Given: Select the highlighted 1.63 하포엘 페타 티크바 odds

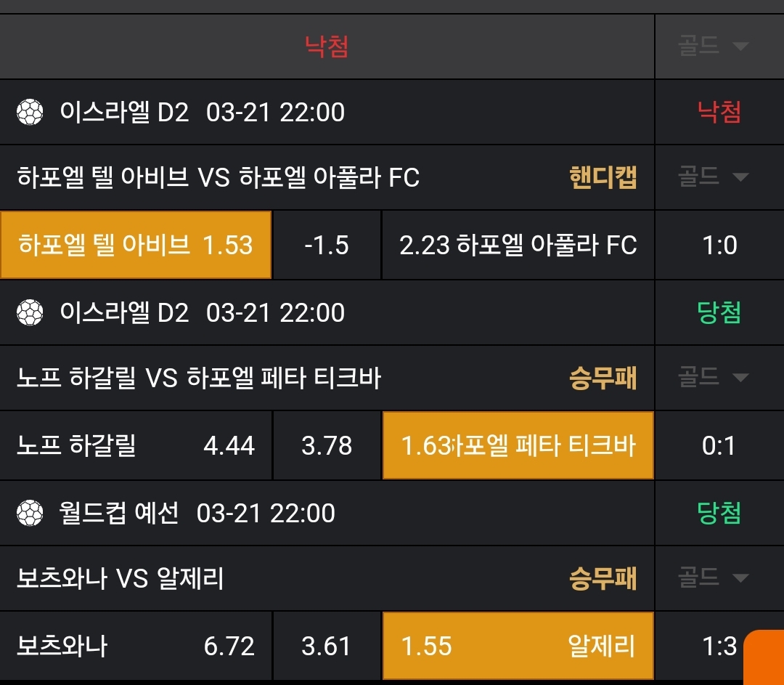Looking at the screenshot, I should (x=518, y=445).
